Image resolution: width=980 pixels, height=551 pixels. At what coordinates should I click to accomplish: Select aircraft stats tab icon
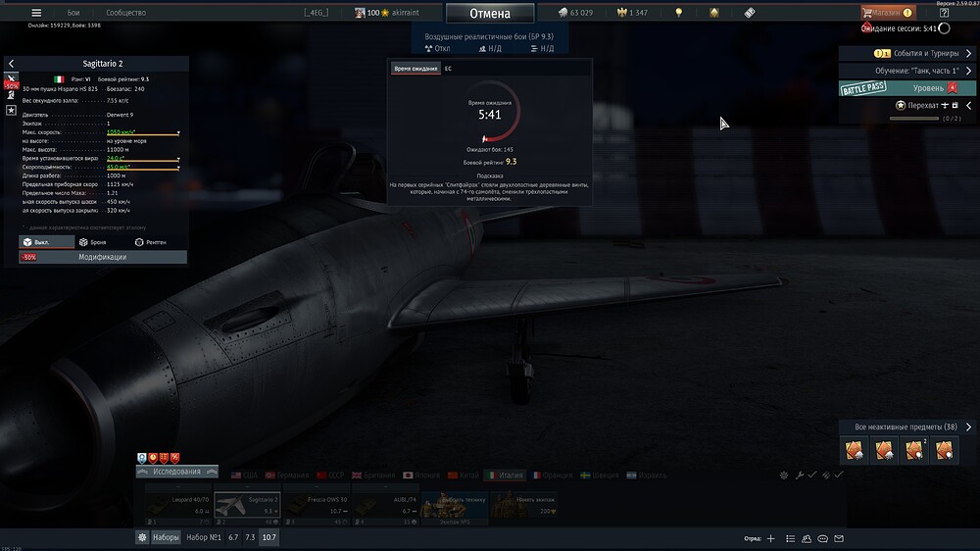[x=11, y=79]
